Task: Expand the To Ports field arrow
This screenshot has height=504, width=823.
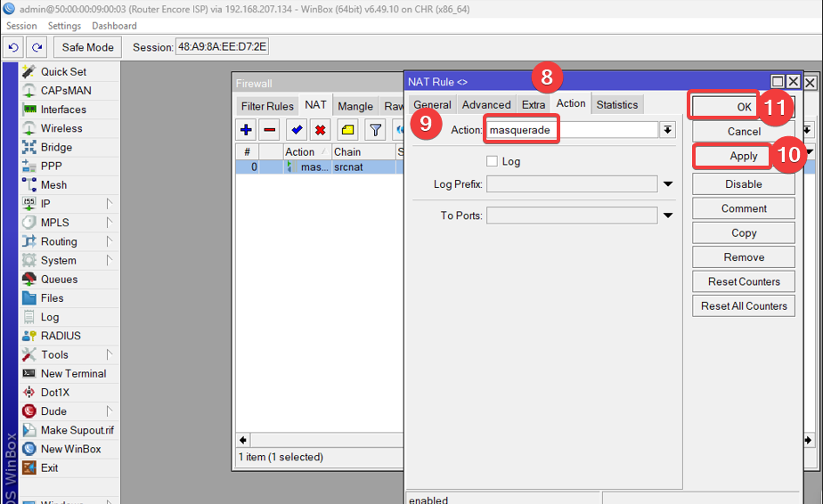Action: point(667,215)
